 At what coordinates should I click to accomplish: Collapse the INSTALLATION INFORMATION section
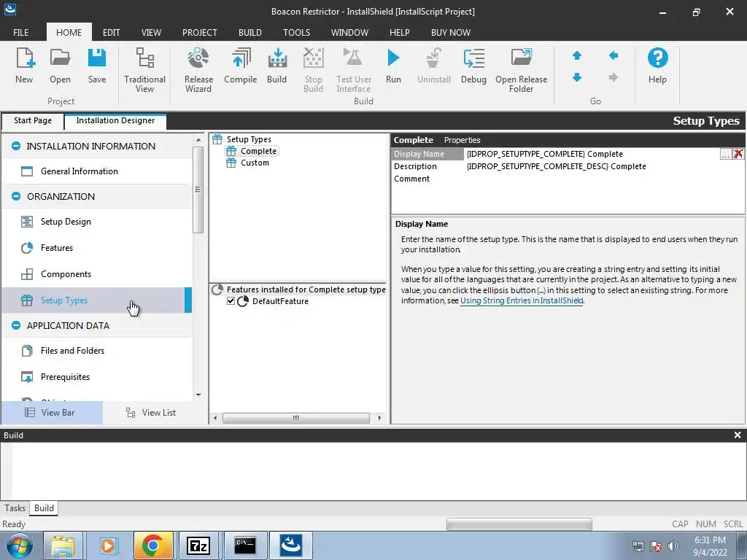coord(16,146)
